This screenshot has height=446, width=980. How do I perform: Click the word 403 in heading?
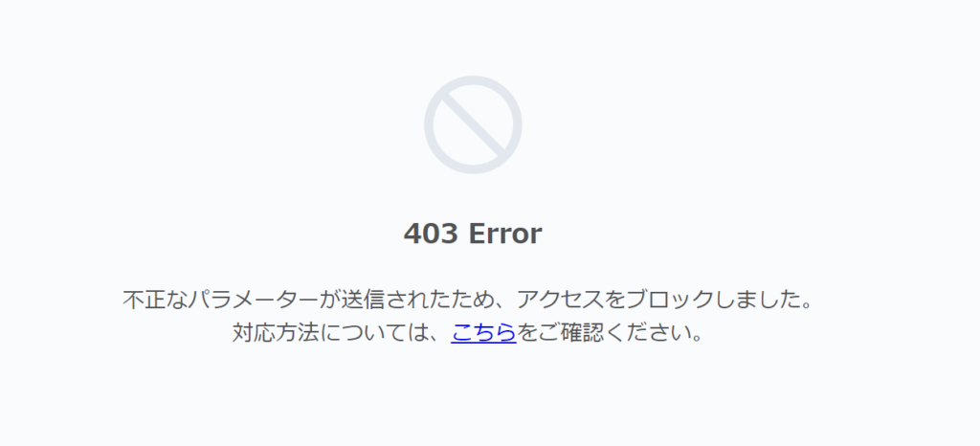pyautogui.click(x=431, y=234)
